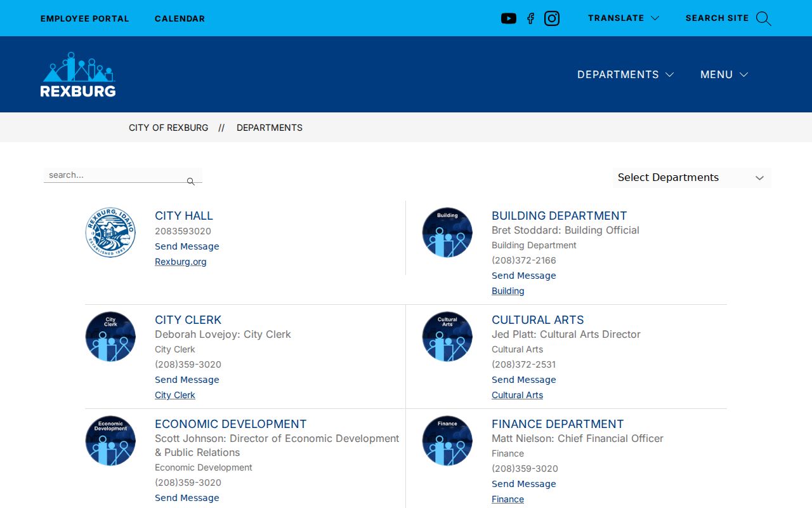Follow the underlined City Clerk link
Screen dimensions: 812x508
coord(175,395)
